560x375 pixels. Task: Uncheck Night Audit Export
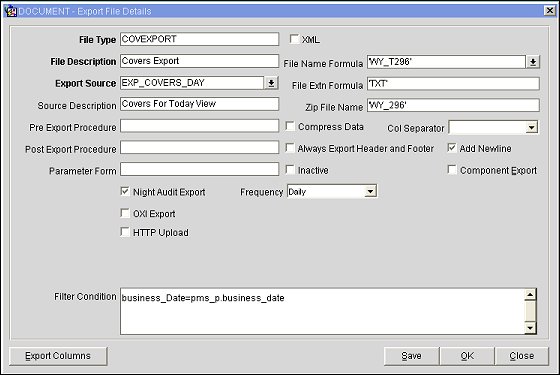coord(125,191)
